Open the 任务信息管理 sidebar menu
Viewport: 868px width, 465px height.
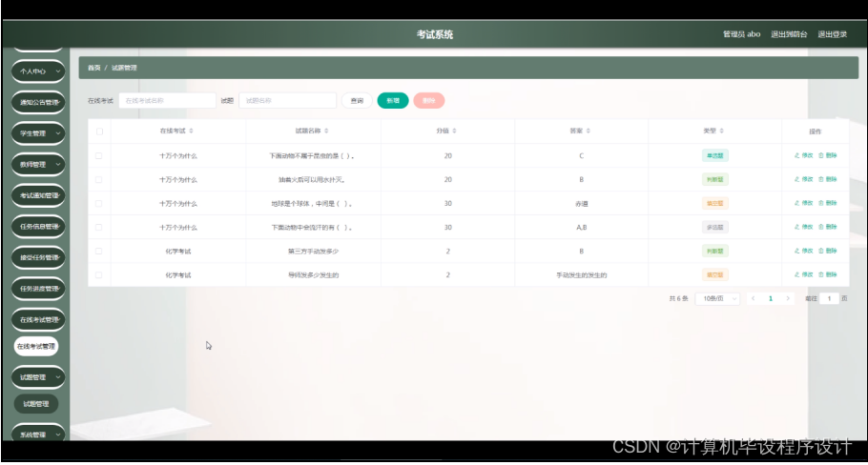pyautogui.click(x=38, y=226)
